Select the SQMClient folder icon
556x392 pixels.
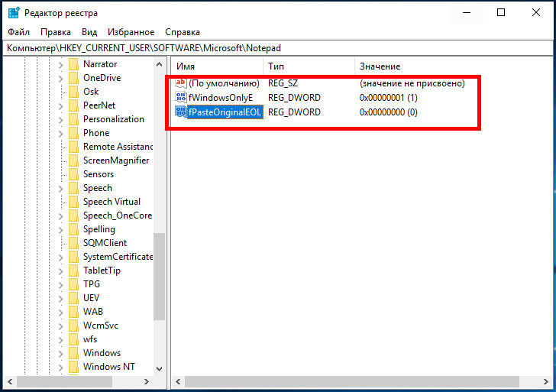point(73,243)
